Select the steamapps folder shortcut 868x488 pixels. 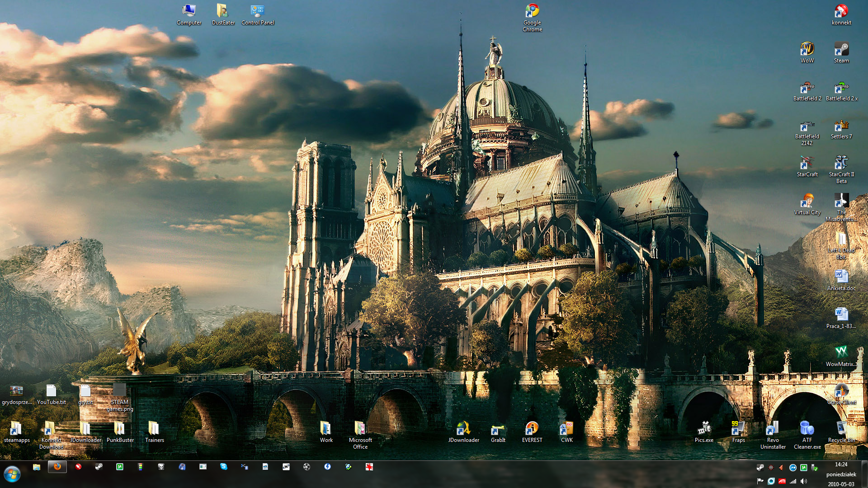tap(17, 432)
